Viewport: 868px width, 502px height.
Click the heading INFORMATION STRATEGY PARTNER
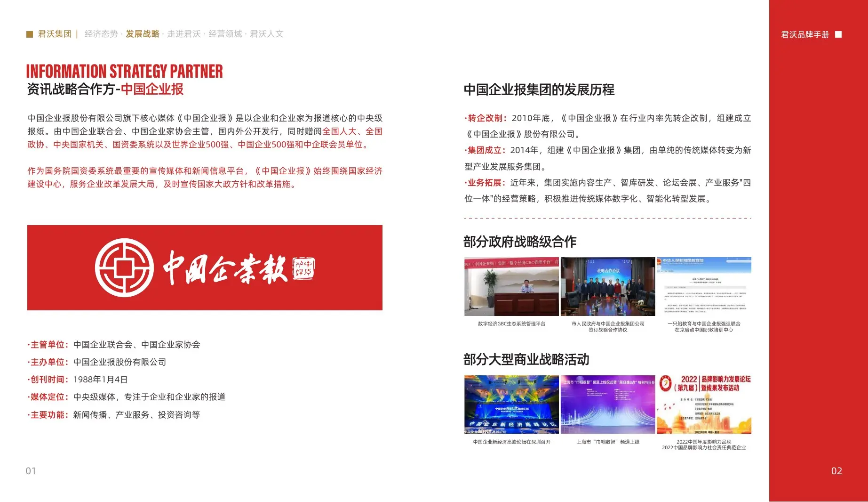point(125,71)
